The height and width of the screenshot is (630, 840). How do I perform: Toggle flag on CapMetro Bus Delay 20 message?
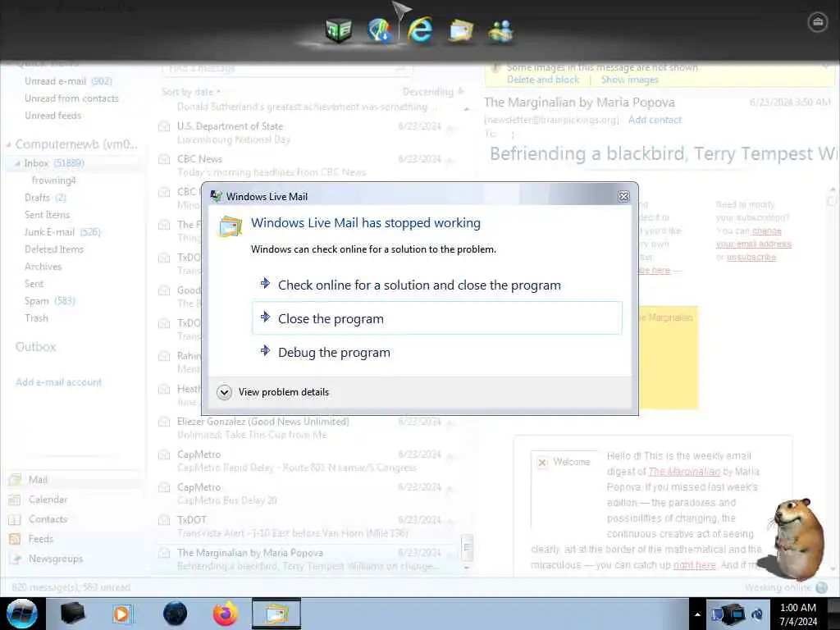[450, 489]
